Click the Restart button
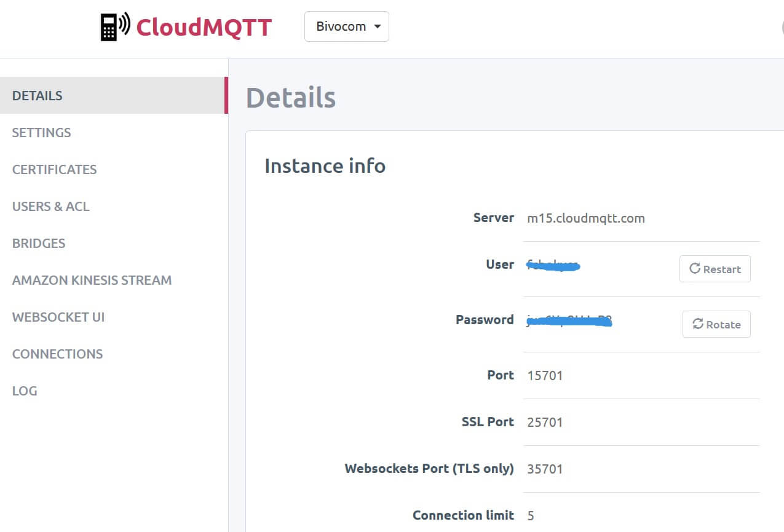This screenshot has width=784, height=532. point(715,269)
